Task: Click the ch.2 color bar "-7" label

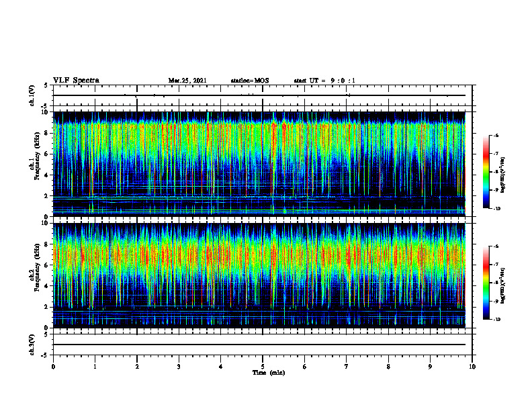Action: point(496,265)
